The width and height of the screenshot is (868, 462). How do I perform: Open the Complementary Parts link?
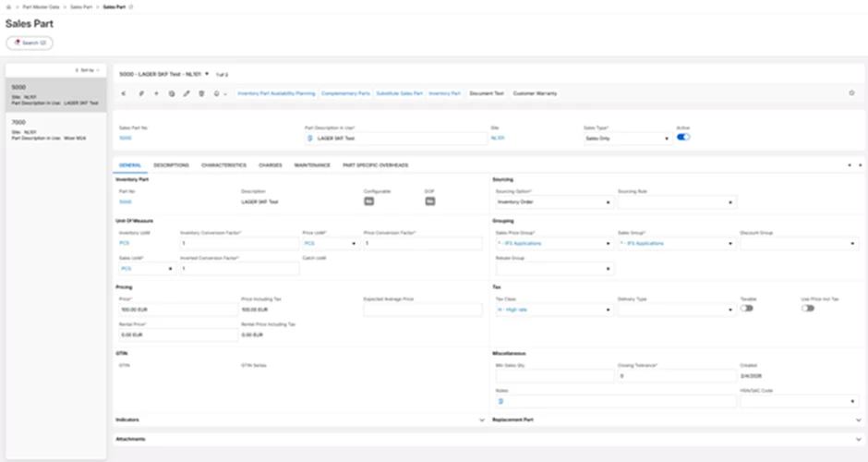(x=345, y=93)
